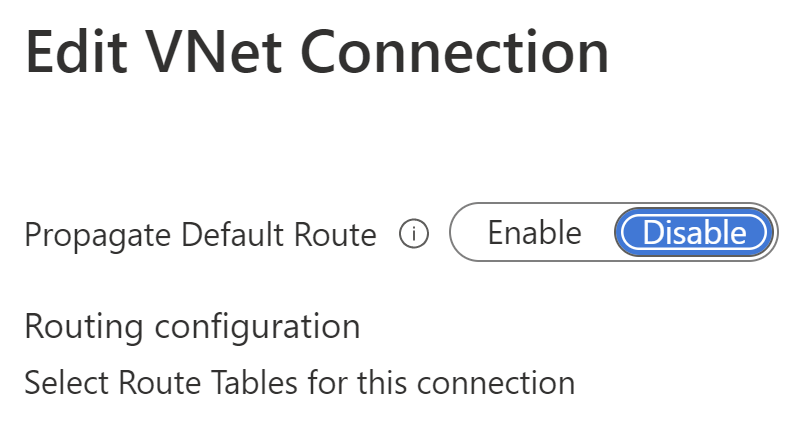Choose Enable in the Enable/Disable switch

click(x=534, y=234)
